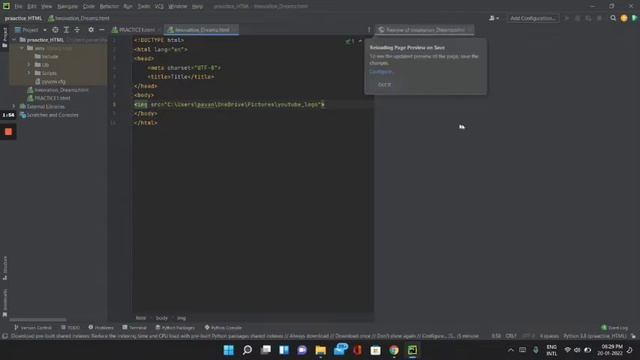Image resolution: width=640 pixels, height=360 pixels.
Task: Open the Bookmarks tool window side stripe
Action: click(x=5, y=302)
